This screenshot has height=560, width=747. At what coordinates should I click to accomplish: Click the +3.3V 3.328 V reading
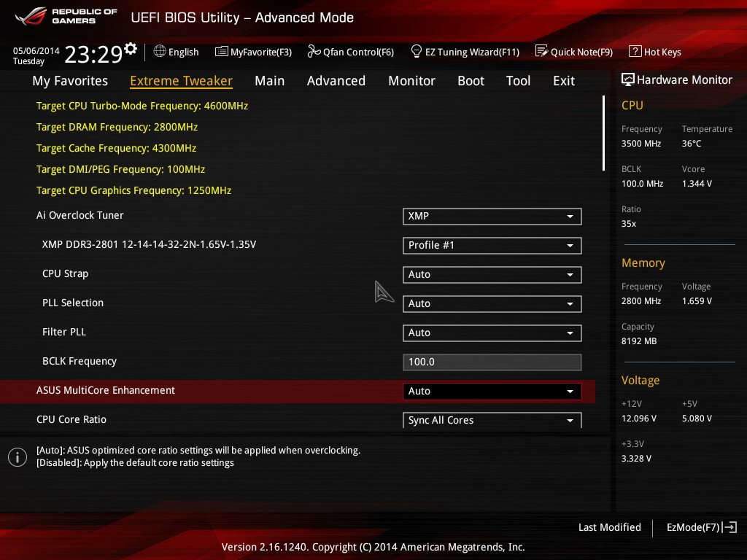point(636,458)
